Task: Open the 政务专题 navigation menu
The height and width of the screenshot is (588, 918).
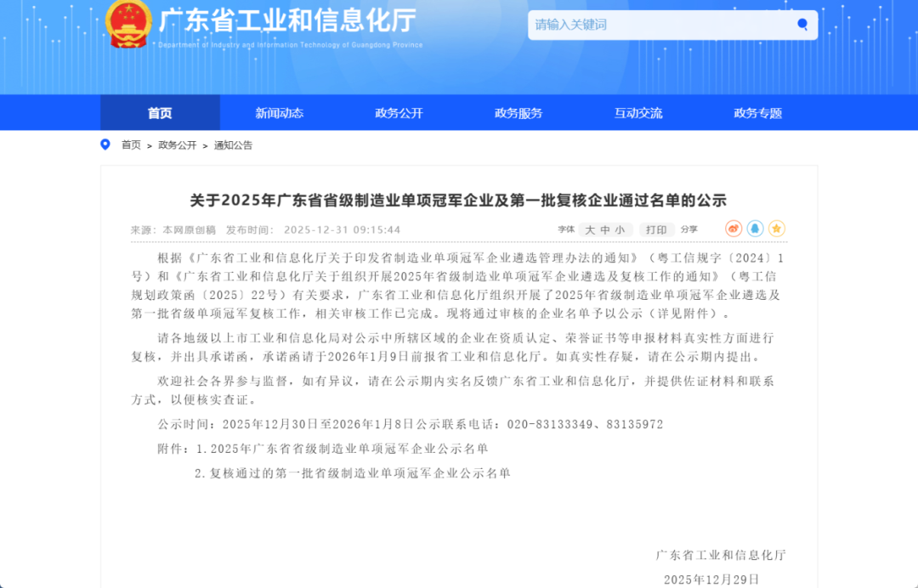Action: [x=756, y=112]
